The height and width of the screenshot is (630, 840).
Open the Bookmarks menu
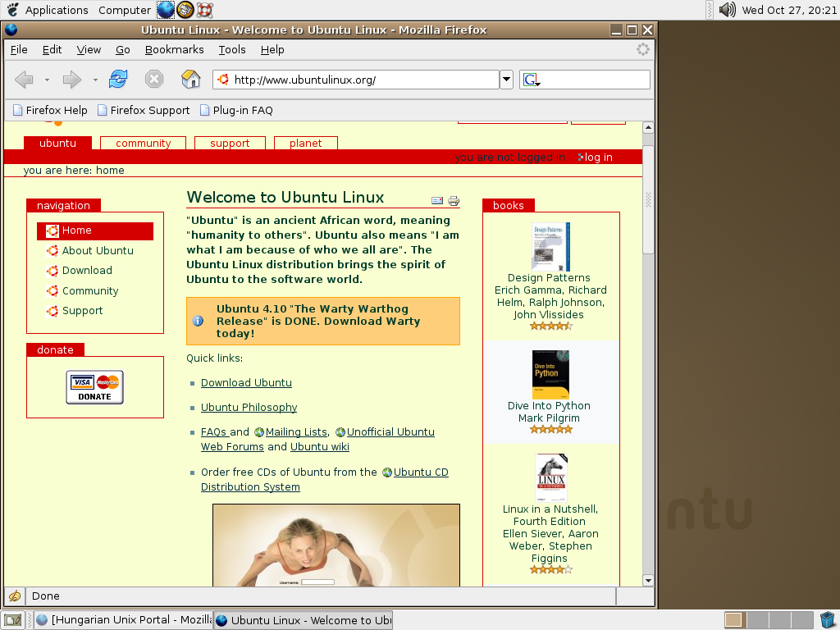pos(174,50)
